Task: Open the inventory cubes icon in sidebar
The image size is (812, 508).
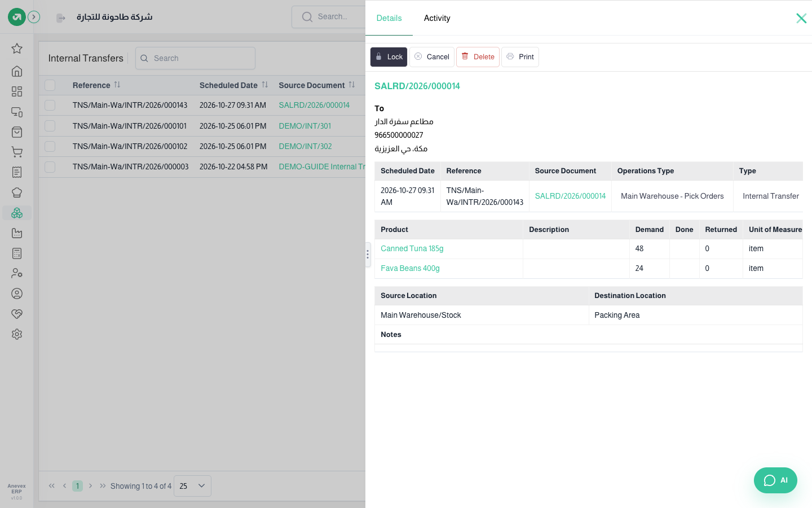Action: point(17,213)
